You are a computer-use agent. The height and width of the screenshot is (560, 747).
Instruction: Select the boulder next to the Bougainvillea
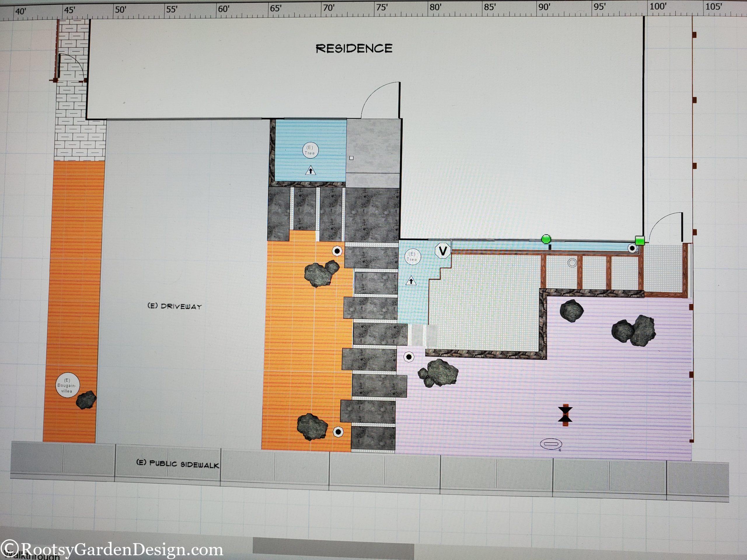tap(86, 400)
